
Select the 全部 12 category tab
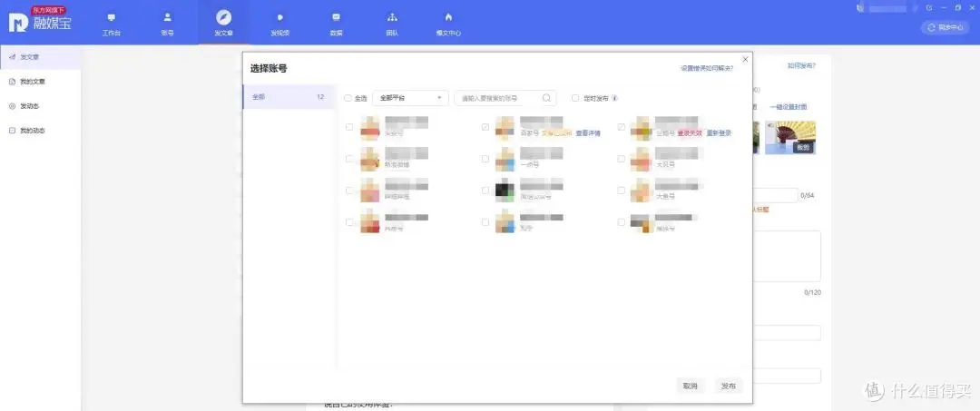[289, 97]
